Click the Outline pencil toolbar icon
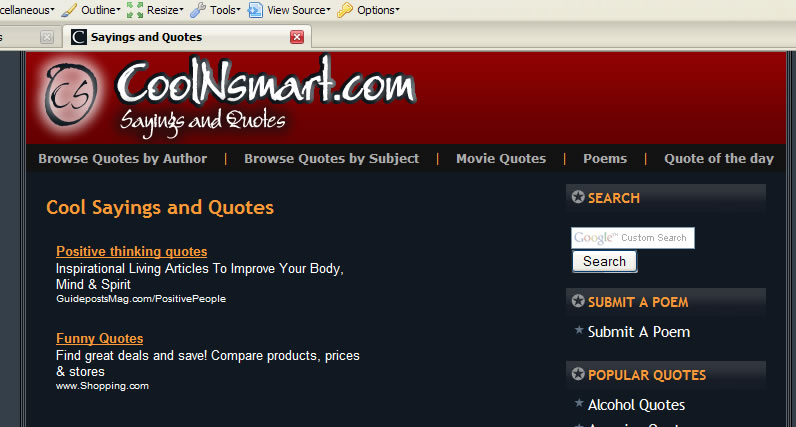The image size is (796, 427). pyautogui.click(x=69, y=10)
